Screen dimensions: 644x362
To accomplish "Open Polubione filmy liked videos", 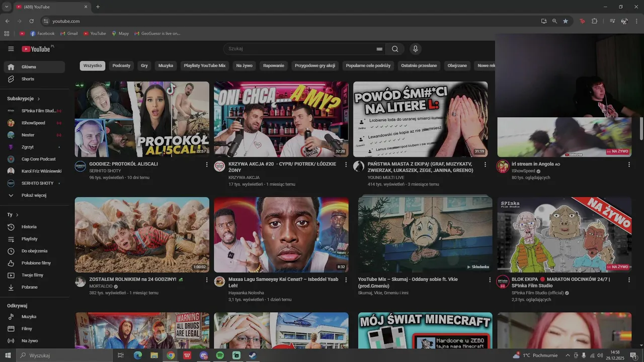I will click(34, 263).
